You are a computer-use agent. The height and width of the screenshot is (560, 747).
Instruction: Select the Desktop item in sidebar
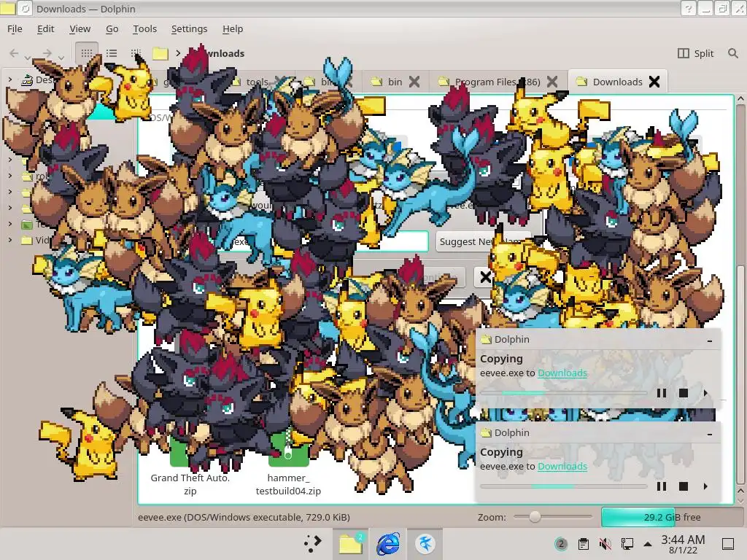point(38,80)
